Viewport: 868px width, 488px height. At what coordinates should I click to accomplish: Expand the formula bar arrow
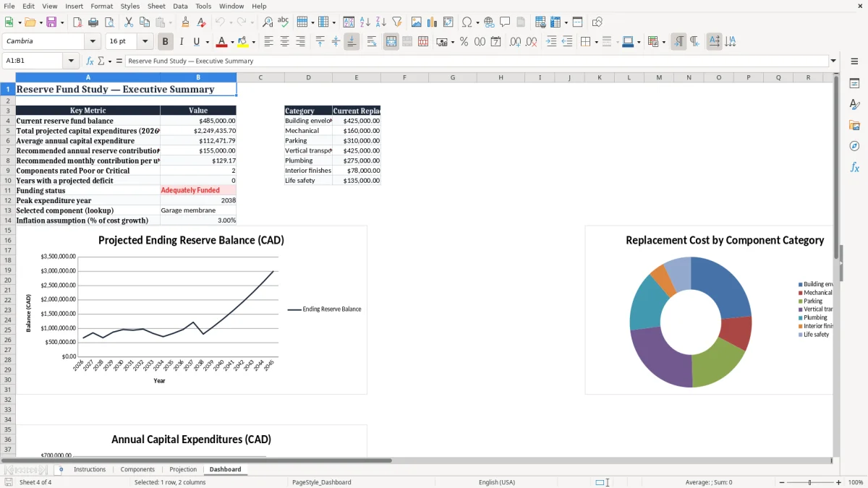[x=833, y=61]
